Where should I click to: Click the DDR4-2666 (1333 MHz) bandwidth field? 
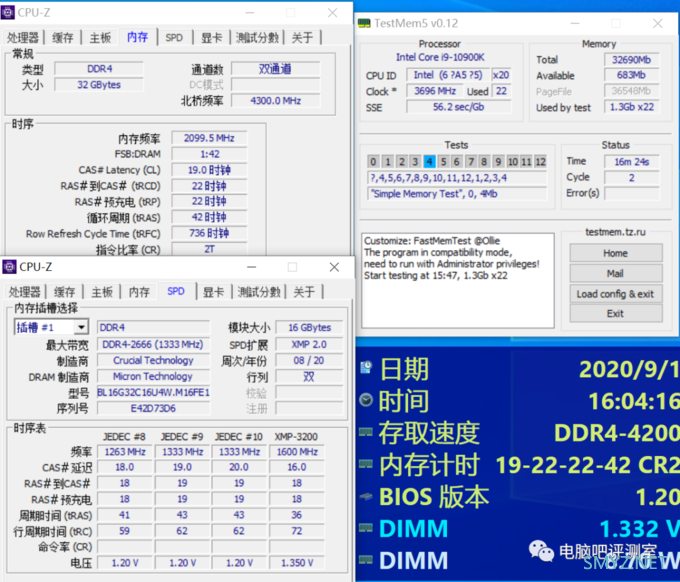click(x=153, y=344)
